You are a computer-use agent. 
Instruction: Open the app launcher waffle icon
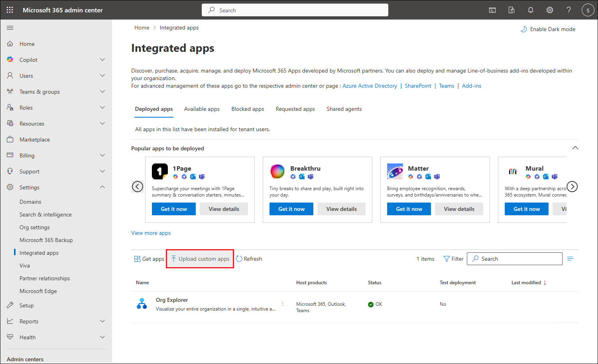10,10
